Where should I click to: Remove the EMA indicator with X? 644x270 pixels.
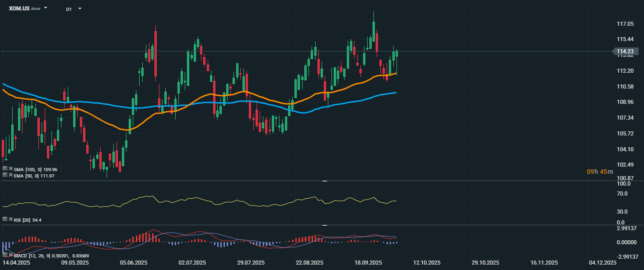[11, 175]
